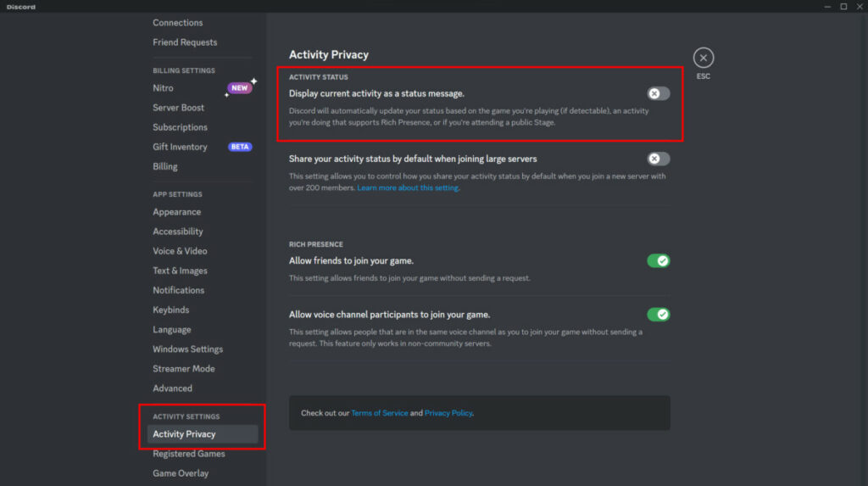Open Registered Games settings
The width and height of the screenshot is (868, 486).
point(188,454)
